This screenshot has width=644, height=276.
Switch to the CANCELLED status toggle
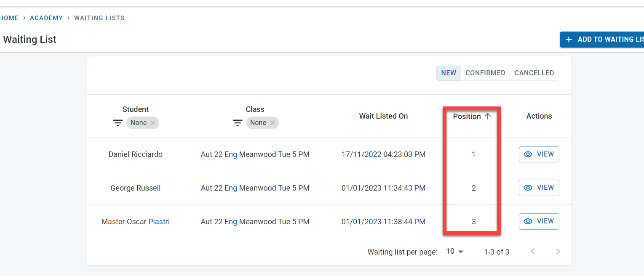534,73
